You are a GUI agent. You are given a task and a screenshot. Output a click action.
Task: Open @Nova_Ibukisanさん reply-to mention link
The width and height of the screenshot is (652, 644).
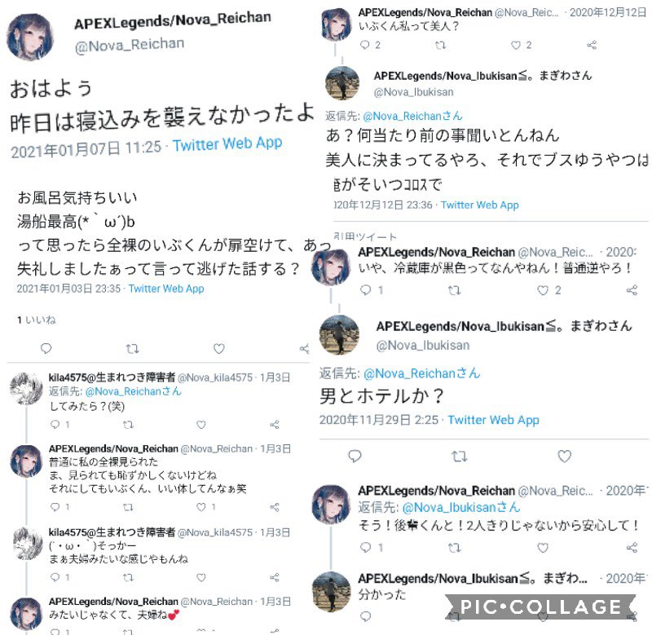(461, 507)
